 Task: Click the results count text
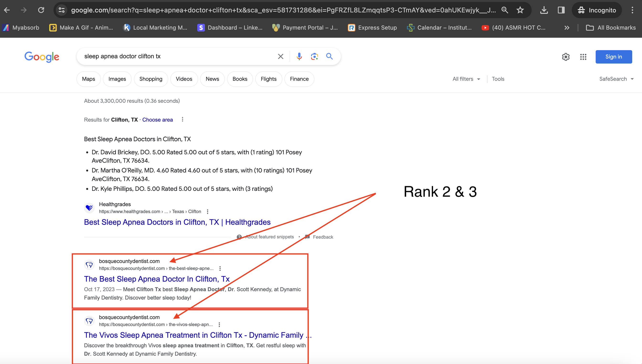[x=132, y=101]
